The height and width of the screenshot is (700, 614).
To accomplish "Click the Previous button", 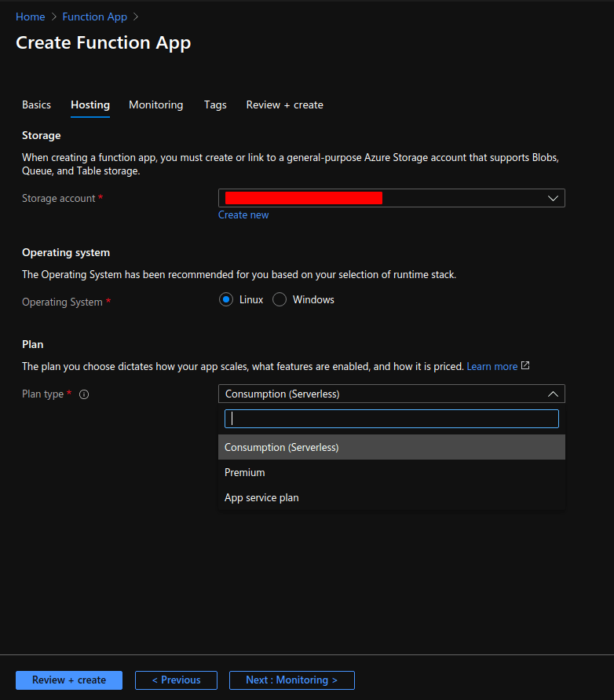I will (176, 680).
